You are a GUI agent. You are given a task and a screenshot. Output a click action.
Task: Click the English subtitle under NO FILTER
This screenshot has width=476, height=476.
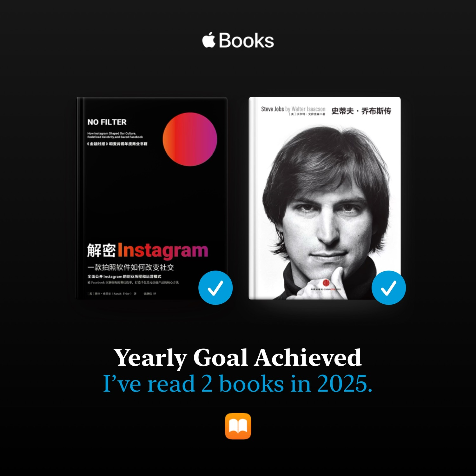click(115, 135)
